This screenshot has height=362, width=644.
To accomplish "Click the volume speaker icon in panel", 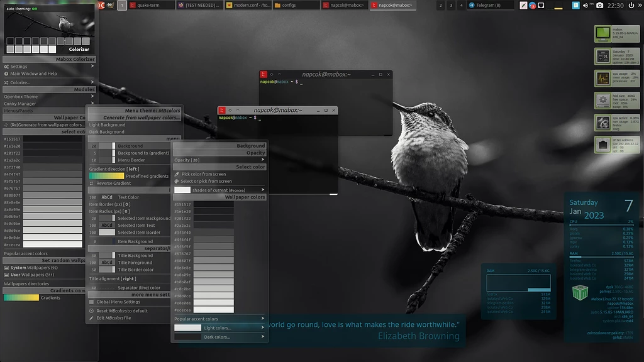I will point(584,5).
